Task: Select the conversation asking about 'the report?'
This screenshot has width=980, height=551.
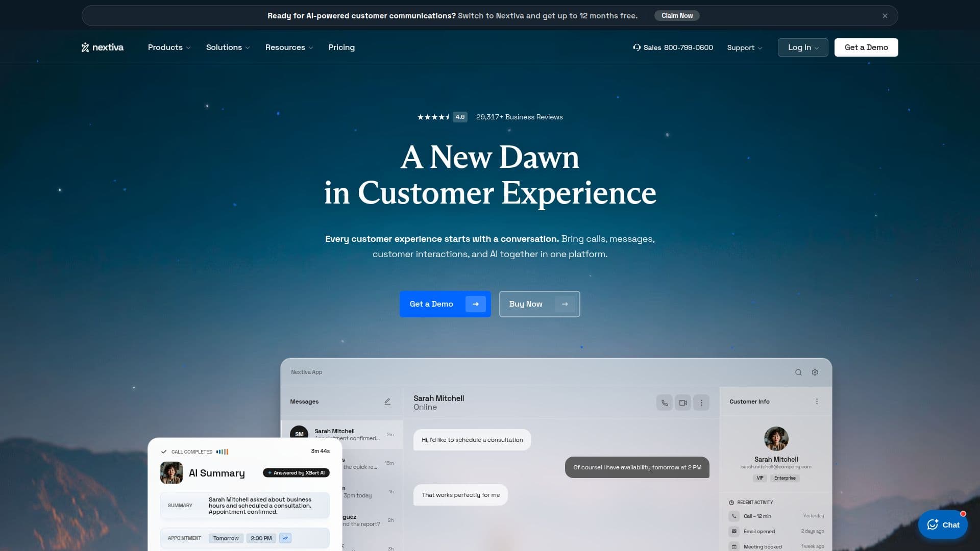Action: 372,520
